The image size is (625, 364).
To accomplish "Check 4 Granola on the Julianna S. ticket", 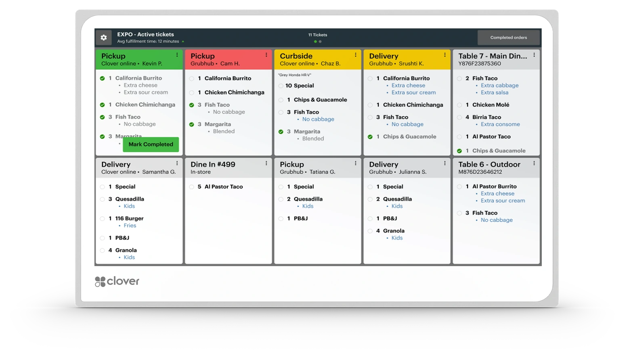I will click(370, 231).
